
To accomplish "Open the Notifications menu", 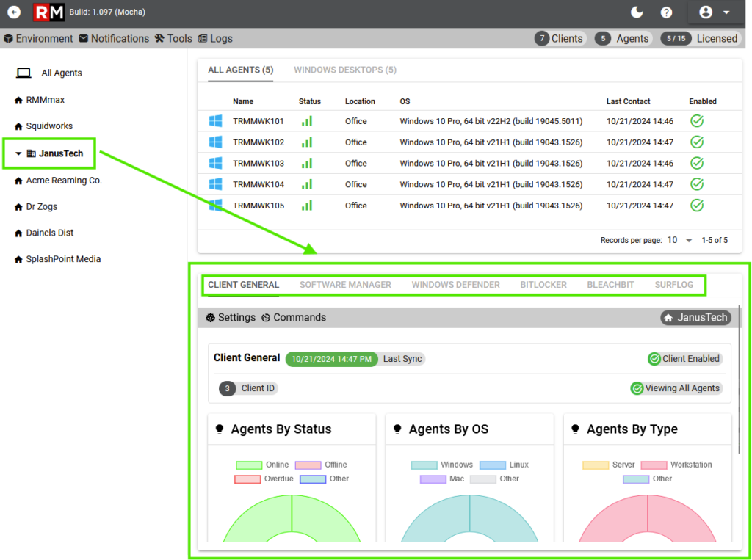I will (x=114, y=39).
